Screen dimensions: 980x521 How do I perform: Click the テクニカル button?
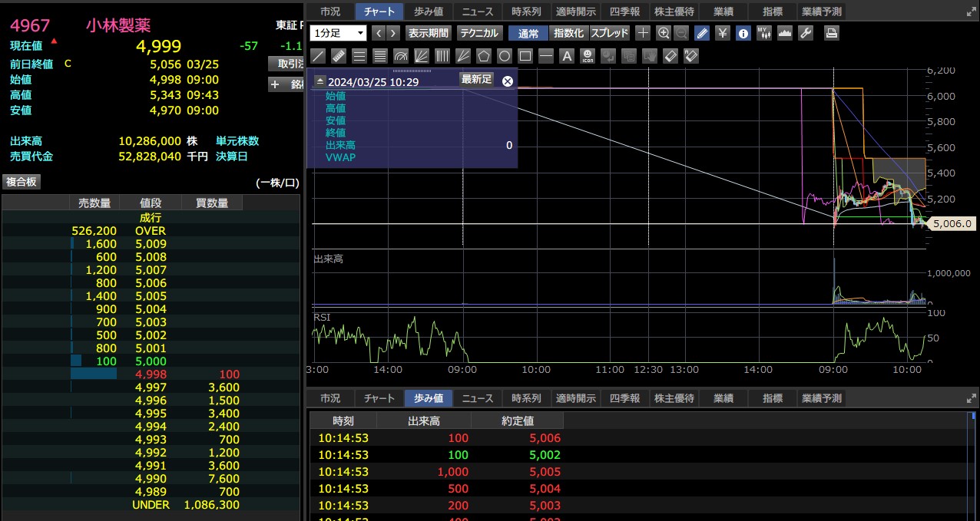pyautogui.click(x=479, y=33)
